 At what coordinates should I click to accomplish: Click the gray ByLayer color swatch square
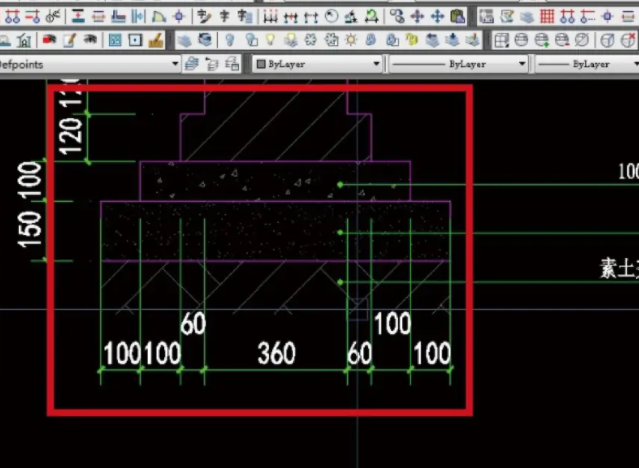coord(261,64)
